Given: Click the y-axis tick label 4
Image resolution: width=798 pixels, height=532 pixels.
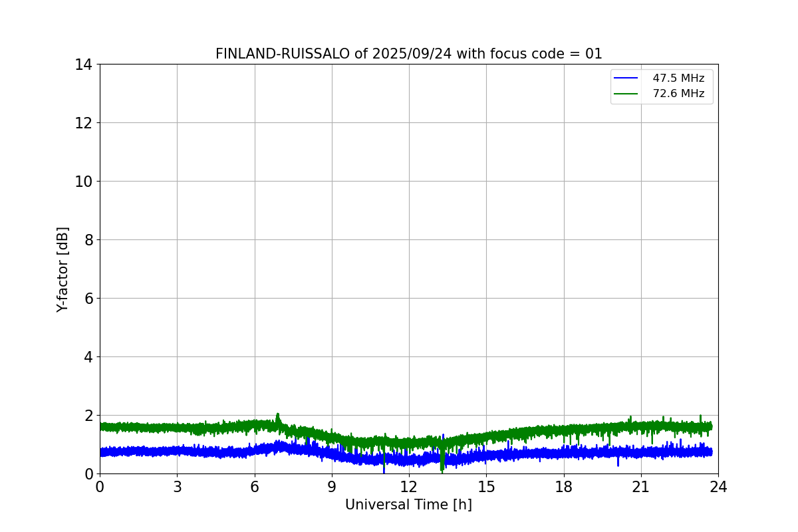Looking at the screenshot, I should 88,357.
